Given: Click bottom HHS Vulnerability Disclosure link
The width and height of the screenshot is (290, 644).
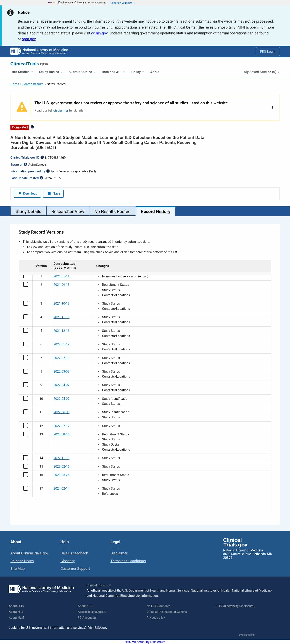Looking at the screenshot, I should (145, 642).
